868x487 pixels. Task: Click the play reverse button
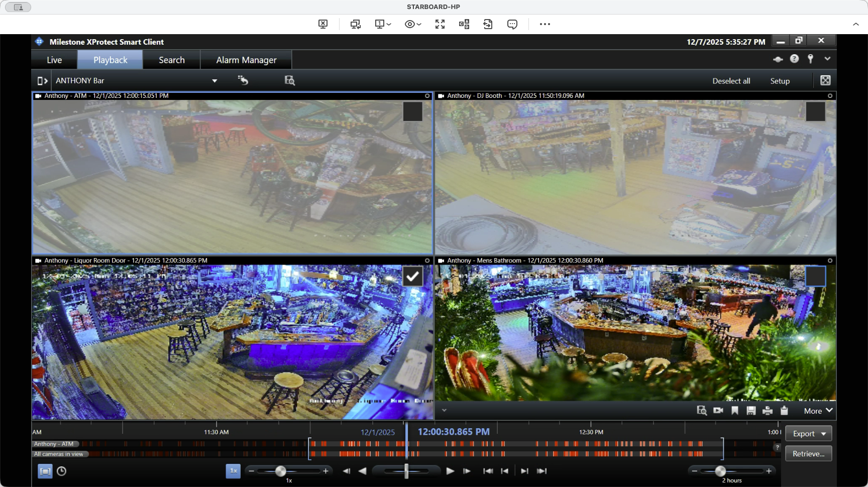[362, 471]
